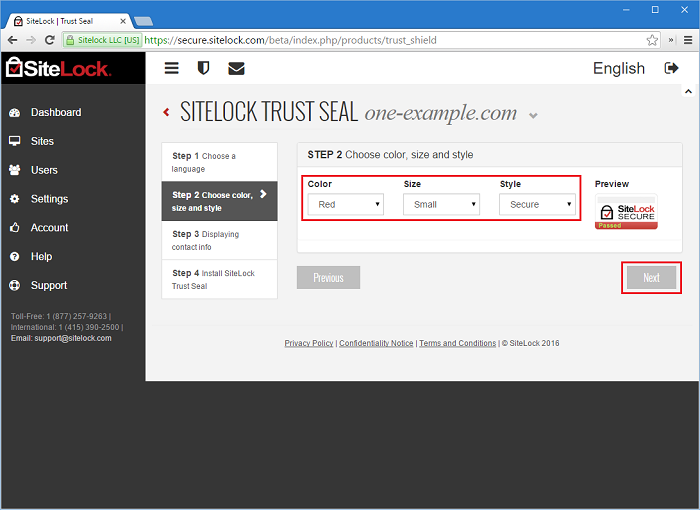This screenshot has width=700, height=510.
Task: Open Users in sidebar
Action: click(44, 170)
